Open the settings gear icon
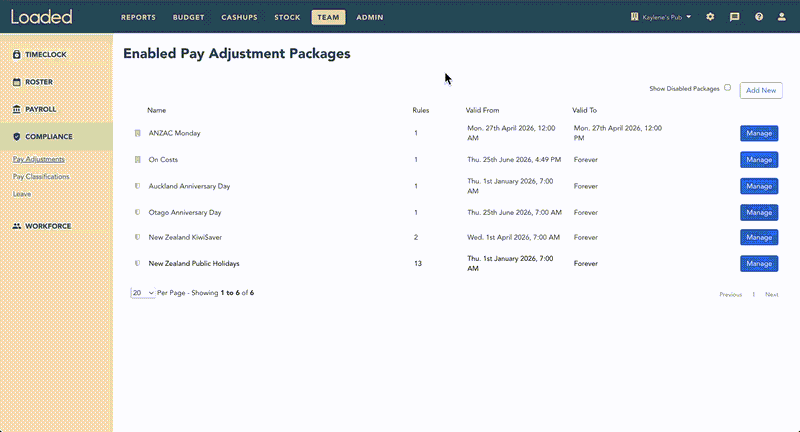Screen dimensions: 800x432 pyautogui.click(x=710, y=17)
